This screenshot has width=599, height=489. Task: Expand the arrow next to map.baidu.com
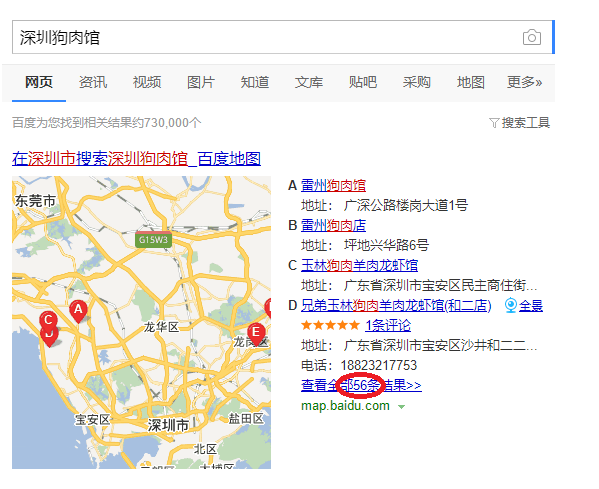click(401, 407)
